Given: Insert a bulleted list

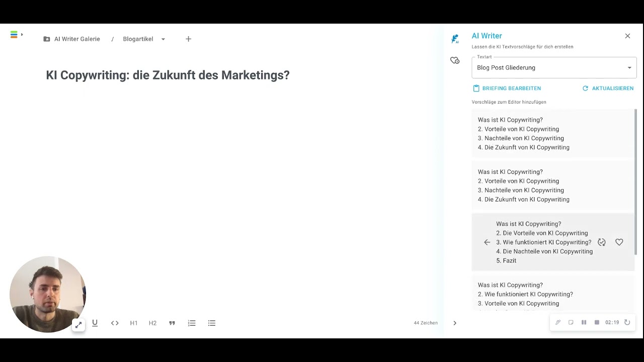Looking at the screenshot, I should point(212,323).
